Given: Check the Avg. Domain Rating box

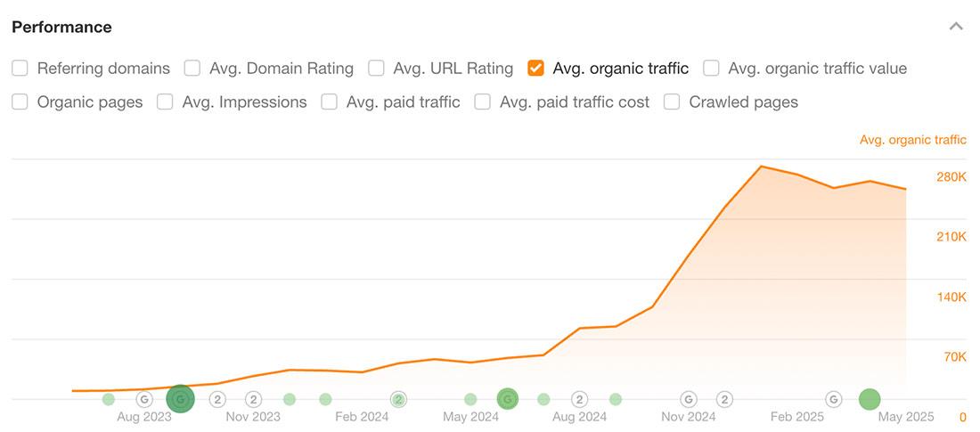Looking at the screenshot, I should point(192,69).
